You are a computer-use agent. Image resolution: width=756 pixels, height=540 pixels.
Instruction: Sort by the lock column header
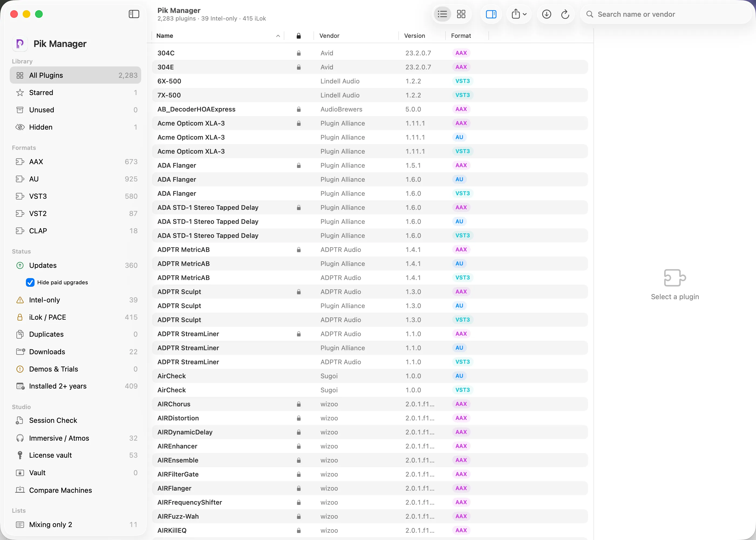click(x=299, y=36)
